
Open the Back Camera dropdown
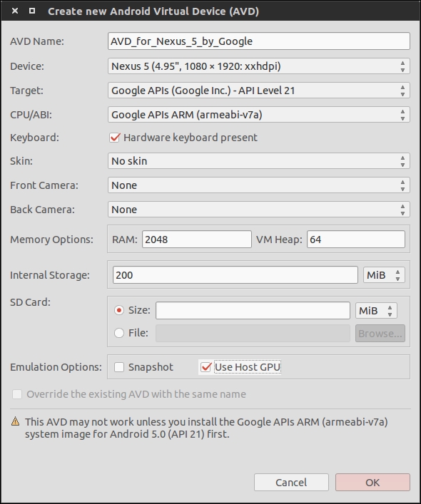click(259, 210)
